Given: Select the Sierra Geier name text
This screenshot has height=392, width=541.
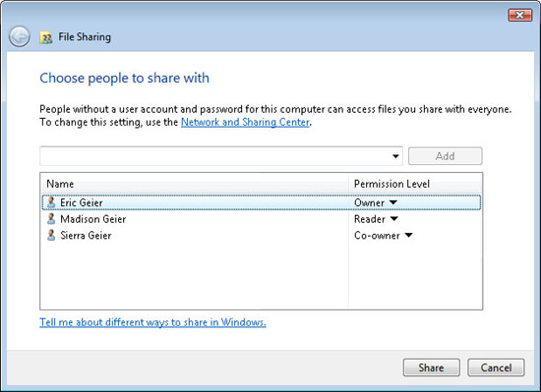Looking at the screenshot, I should (86, 235).
